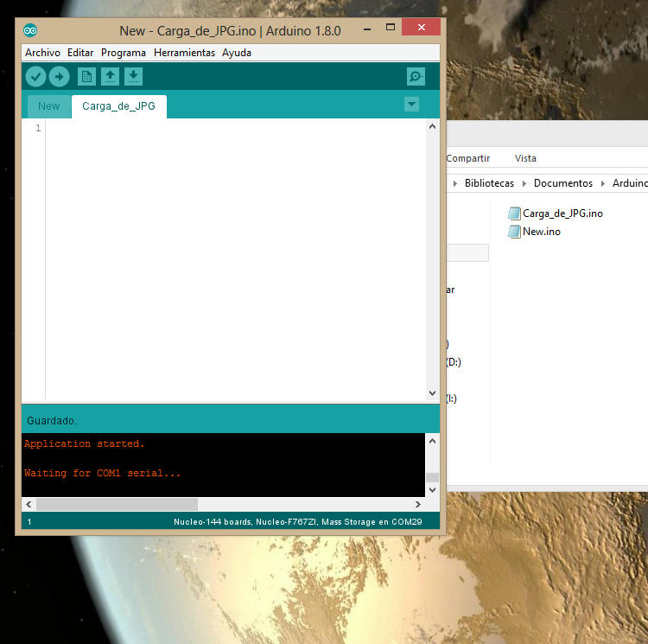Click the board info status bar text
The width and height of the screenshot is (648, 644).
click(x=297, y=521)
